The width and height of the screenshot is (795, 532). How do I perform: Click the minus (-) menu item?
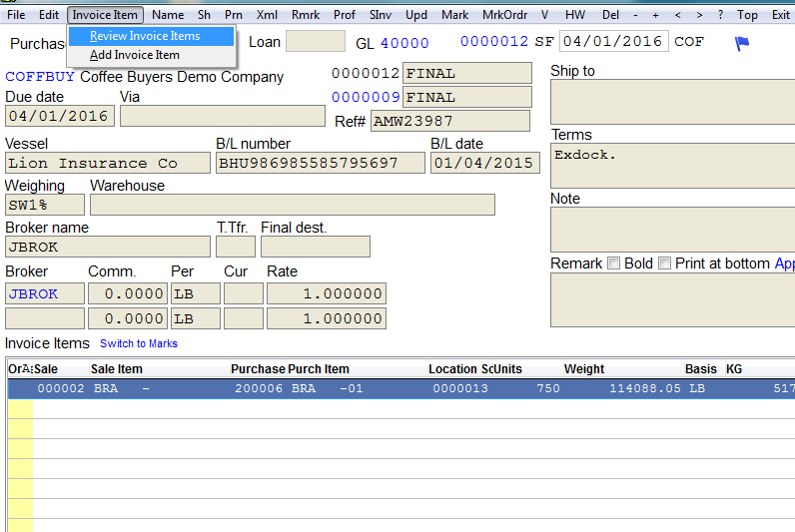(x=635, y=15)
